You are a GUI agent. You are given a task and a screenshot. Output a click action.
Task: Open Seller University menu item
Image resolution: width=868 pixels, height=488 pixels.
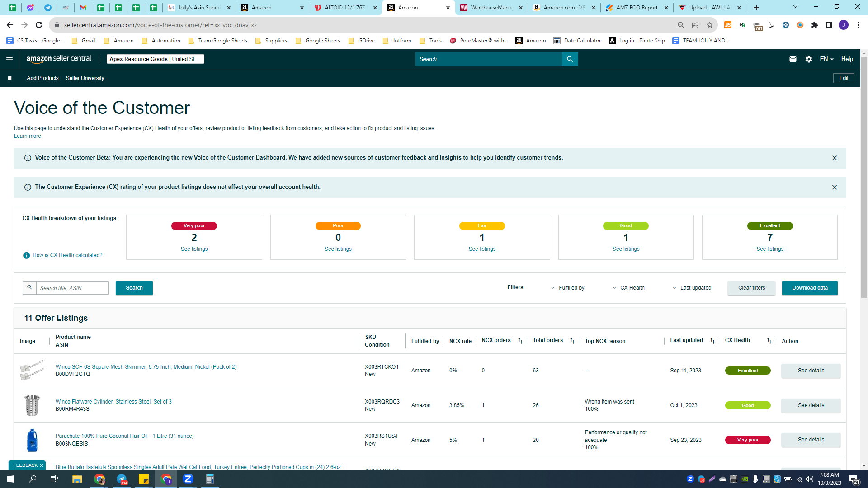85,78
